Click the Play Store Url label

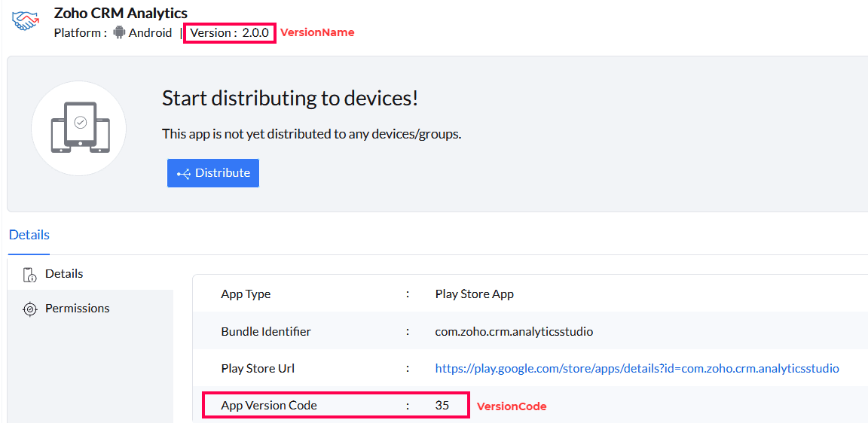coord(258,368)
